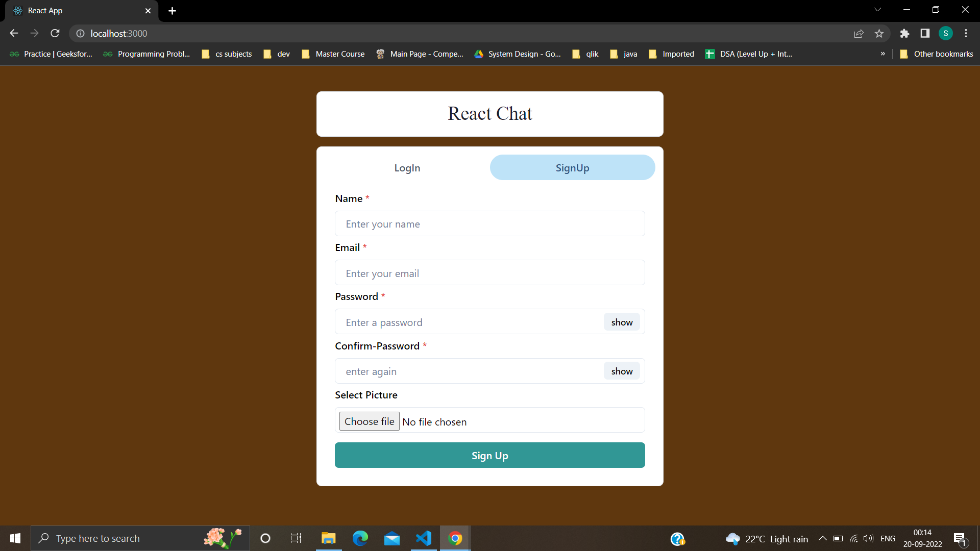Open the Chrome three-dot menu
This screenshot has height=551, width=980.
click(x=966, y=33)
